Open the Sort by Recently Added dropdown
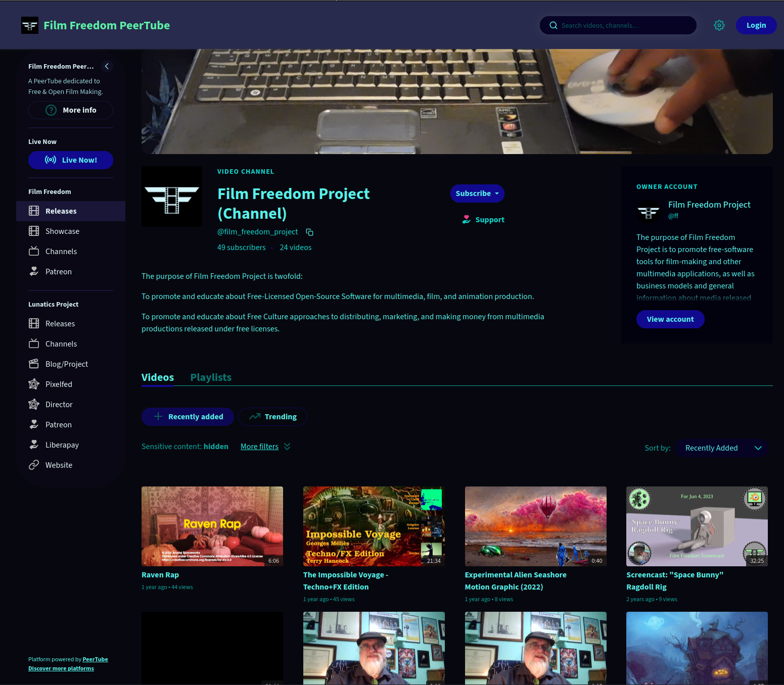Image resolution: width=784 pixels, height=685 pixels. click(722, 448)
